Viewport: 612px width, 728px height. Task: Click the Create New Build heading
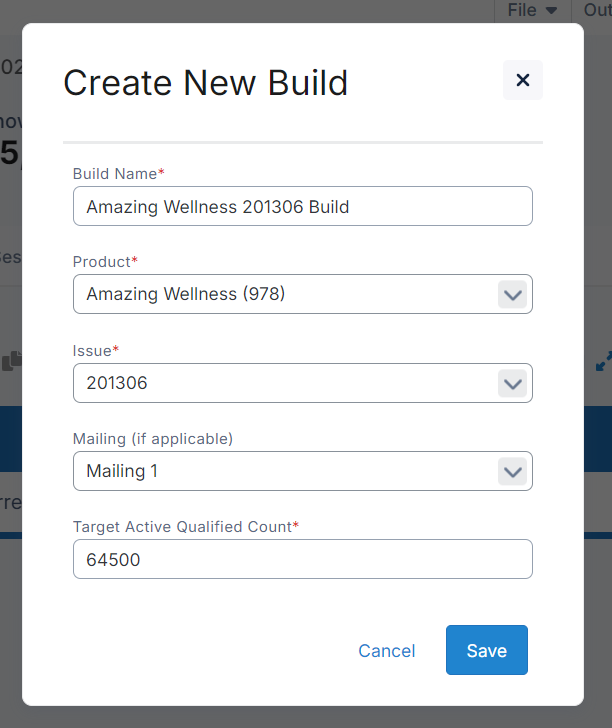(x=205, y=82)
